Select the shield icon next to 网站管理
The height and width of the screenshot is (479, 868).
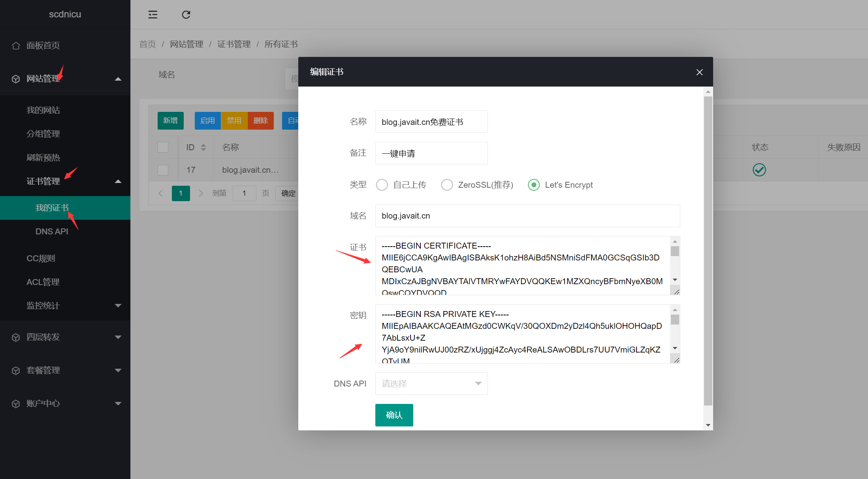[x=16, y=79]
